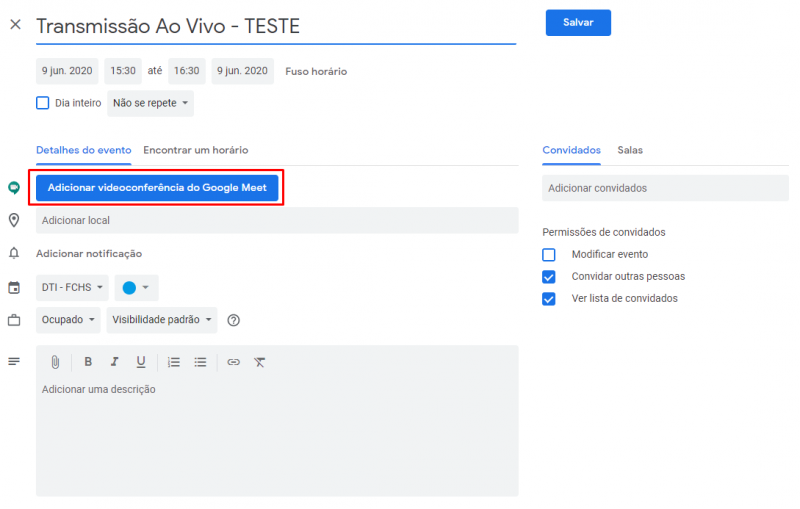
Task: Insert a numbered list in description
Action: (x=174, y=362)
